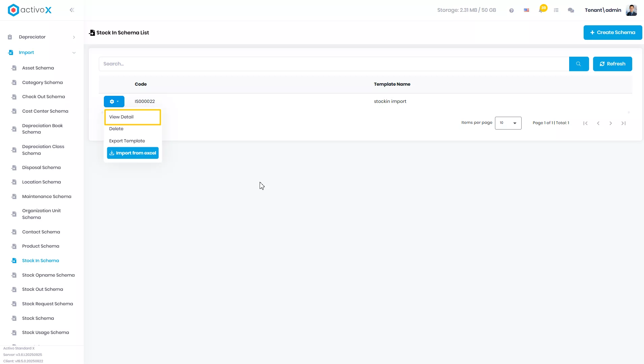Viewport: 644px width, 364px height.
Task: Click the Code column header
Action: [x=141, y=84]
